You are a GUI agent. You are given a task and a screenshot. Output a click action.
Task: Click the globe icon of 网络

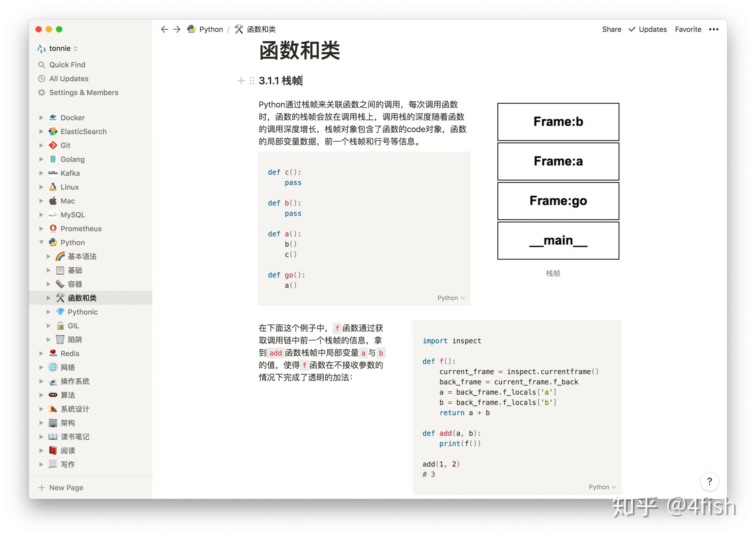coord(53,368)
